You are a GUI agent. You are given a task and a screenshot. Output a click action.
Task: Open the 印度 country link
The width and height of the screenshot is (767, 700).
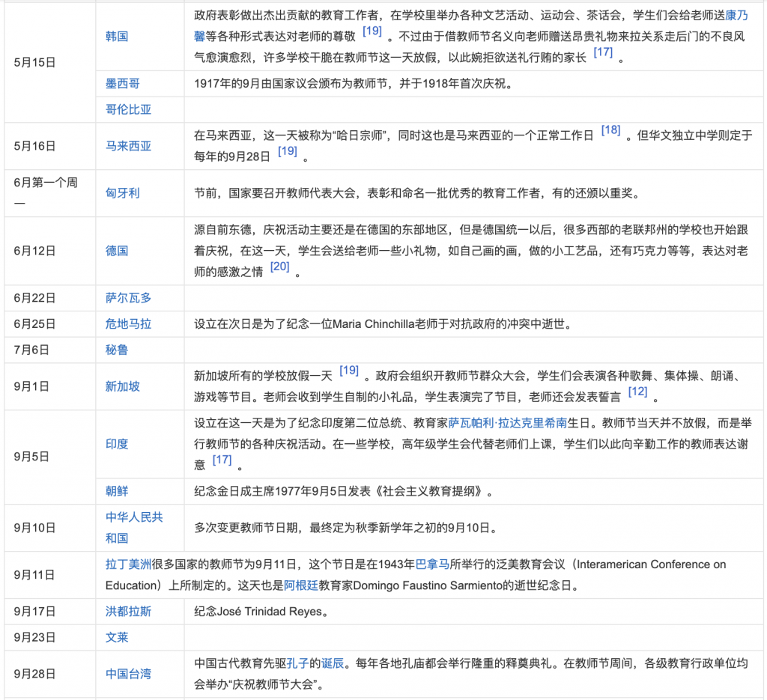tap(116, 444)
